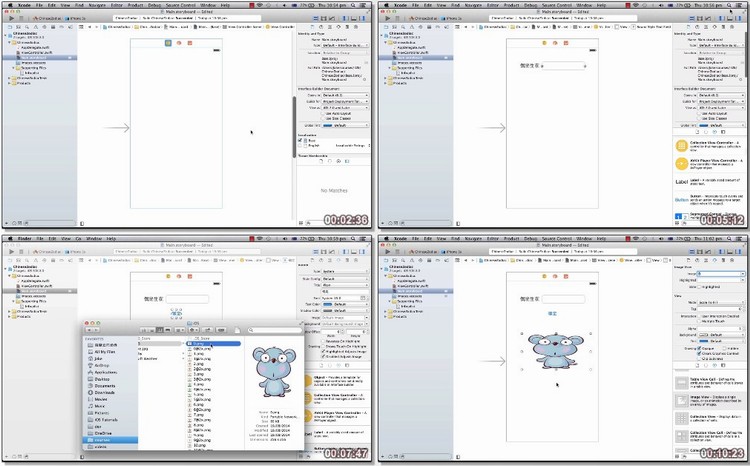
Task: Select Collection View library item, 00:10:23 frame
Action: (x=710, y=419)
